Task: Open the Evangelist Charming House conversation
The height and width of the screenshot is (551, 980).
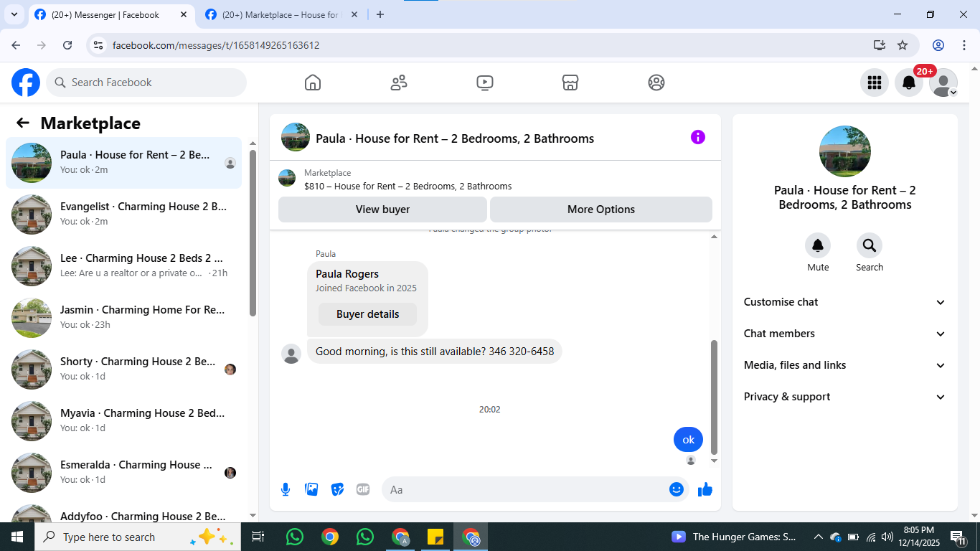Action: (x=123, y=215)
